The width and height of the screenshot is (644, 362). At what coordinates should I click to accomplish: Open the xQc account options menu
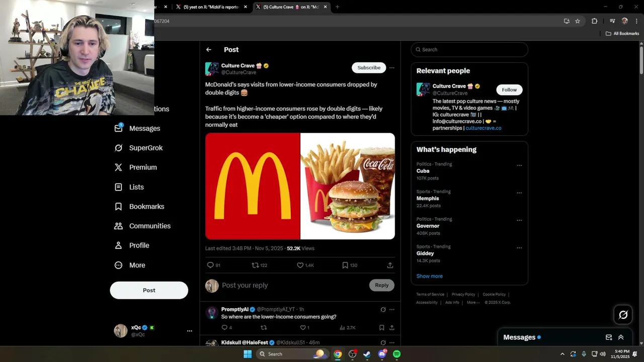[x=190, y=331]
